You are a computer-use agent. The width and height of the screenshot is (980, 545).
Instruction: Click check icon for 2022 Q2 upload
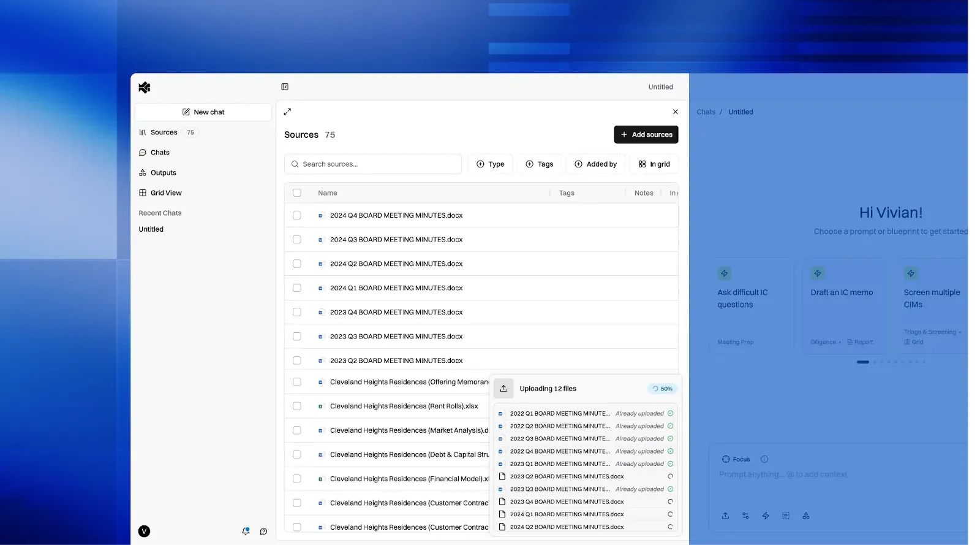point(670,427)
